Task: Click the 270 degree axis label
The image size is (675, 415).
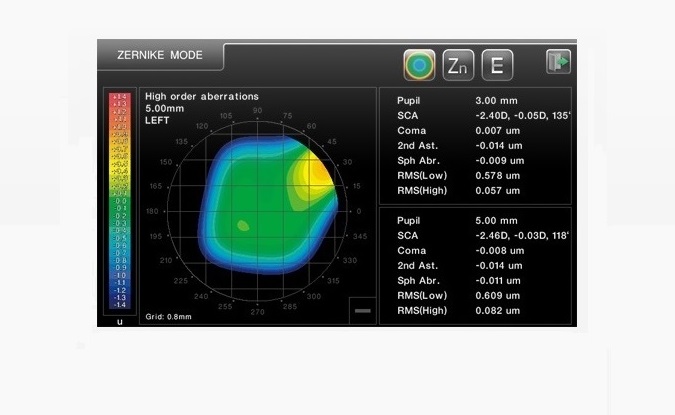Action: (x=257, y=312)
